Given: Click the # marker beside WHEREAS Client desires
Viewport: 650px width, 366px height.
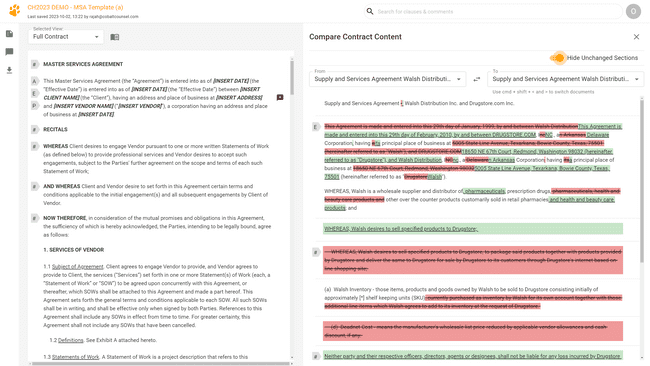Looking at the screenshot, I should point(35,146).
